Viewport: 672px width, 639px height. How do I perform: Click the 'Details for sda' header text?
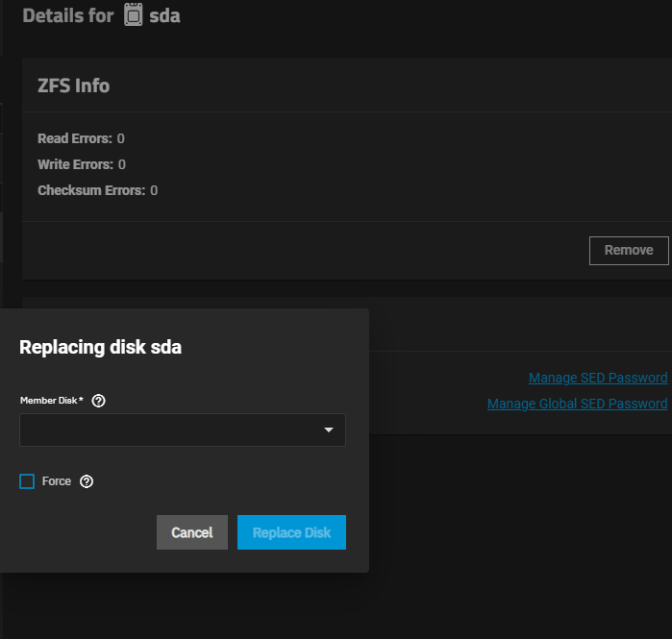coord(67,15)
